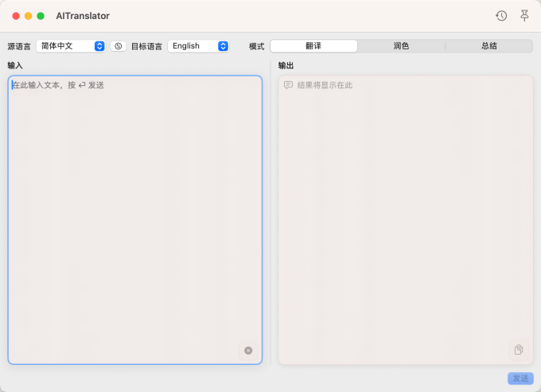Click the 目标语言 label

[x=146, y=46]
